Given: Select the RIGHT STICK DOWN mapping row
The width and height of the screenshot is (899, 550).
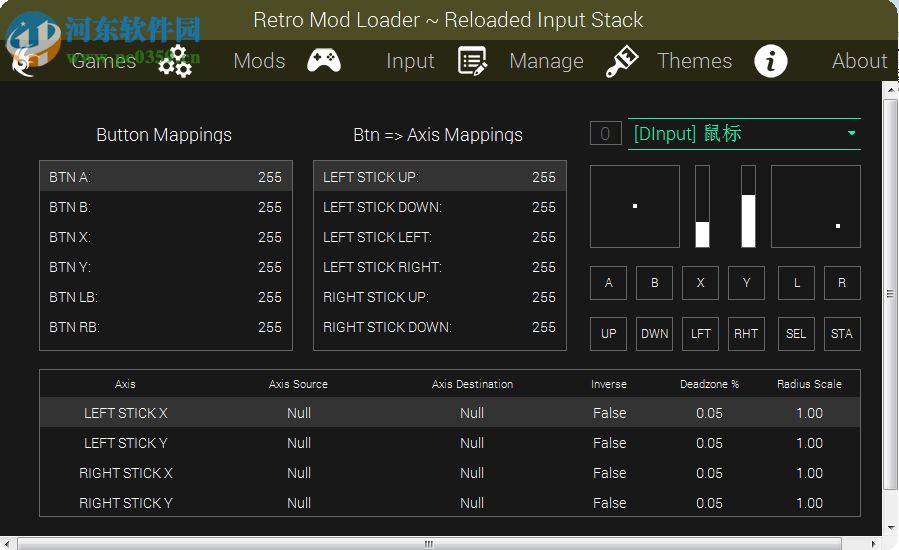Looking at the screenshot, I should pyautogui.click(x=440, y=327).
